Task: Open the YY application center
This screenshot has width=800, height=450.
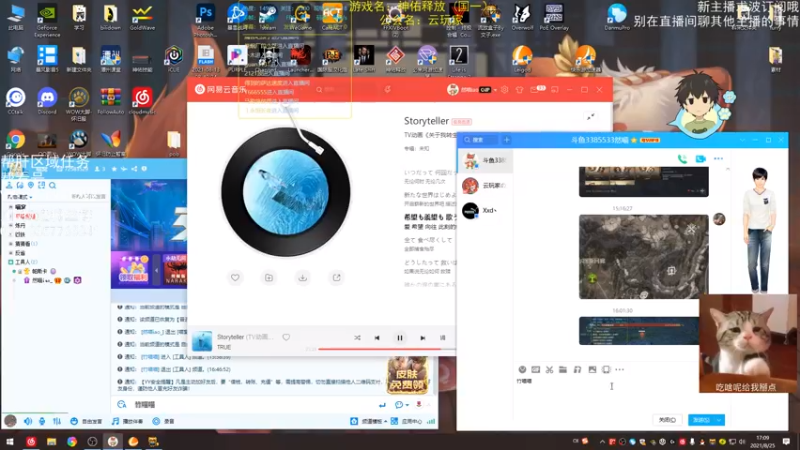Action: tap(407, 421)
